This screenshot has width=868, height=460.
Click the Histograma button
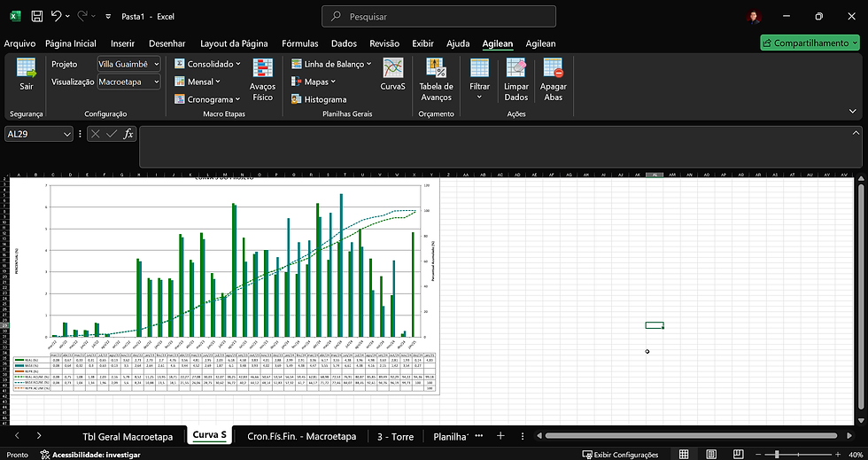(x=319, y=99)
